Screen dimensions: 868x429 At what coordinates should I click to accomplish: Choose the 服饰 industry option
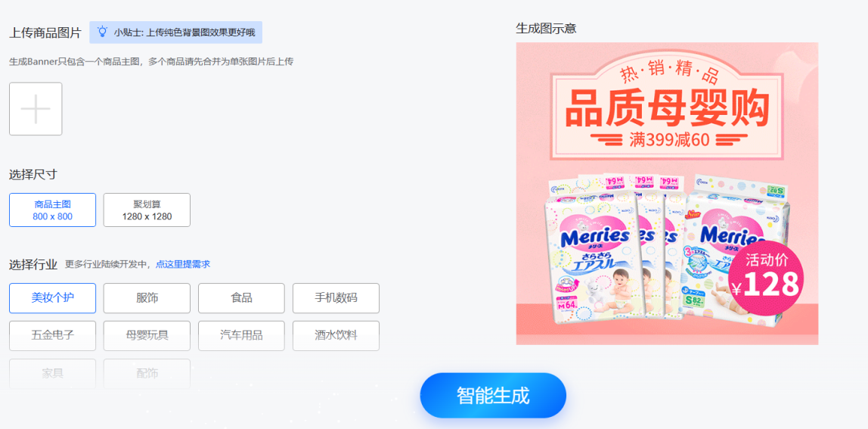[x=147, y=298]
